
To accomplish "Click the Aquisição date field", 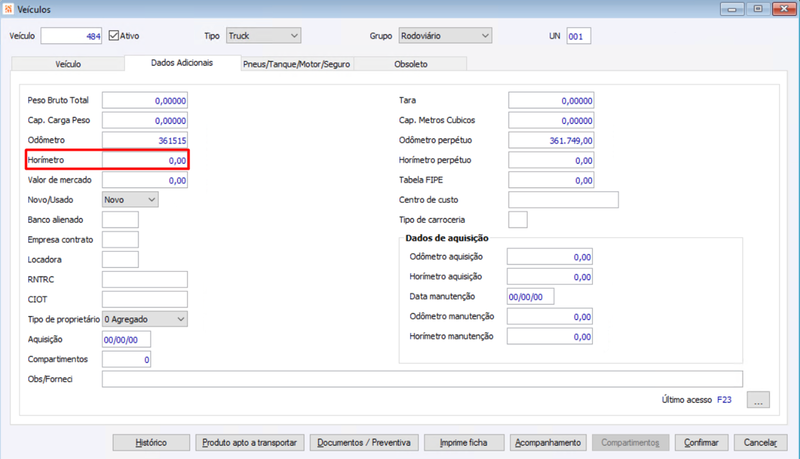I will point(127,340).
